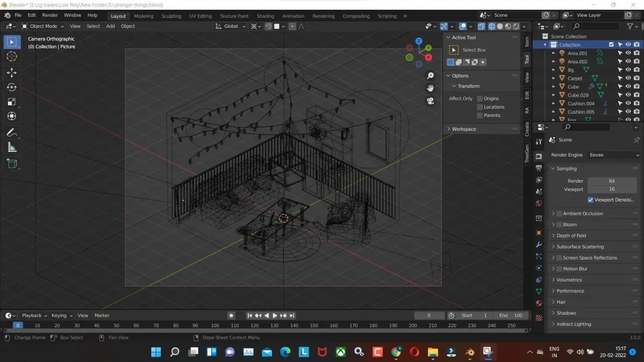Click the viewport pan hand icon
The image size is (644, 362).
[x=430, y=88]
